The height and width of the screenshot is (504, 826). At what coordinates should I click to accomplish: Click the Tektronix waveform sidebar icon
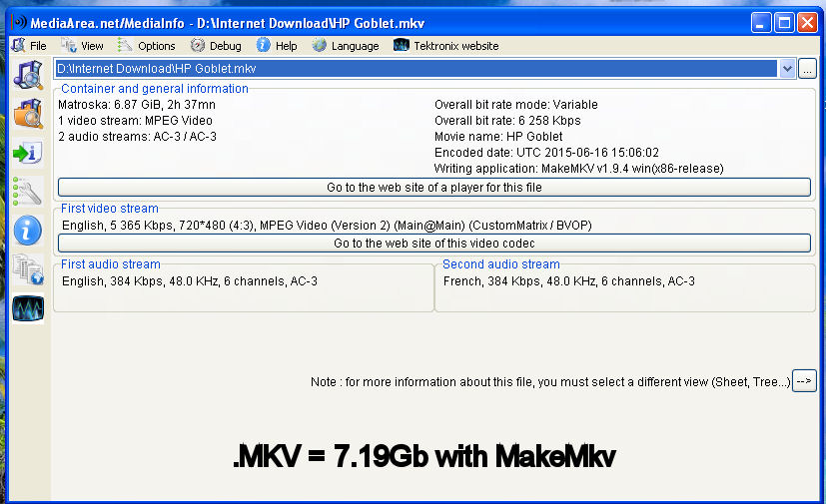28,308
